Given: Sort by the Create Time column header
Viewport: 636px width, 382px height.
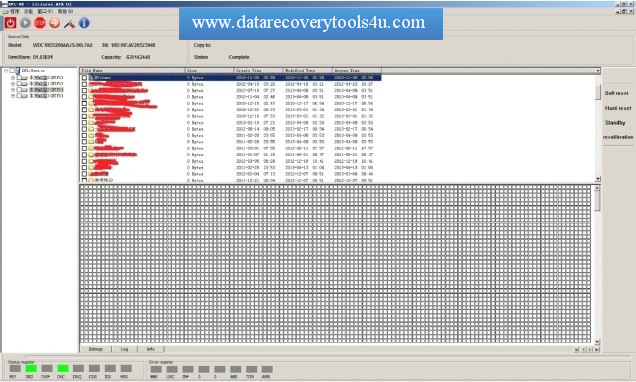Looking at the screenshot, I should [x=258, y=71].
